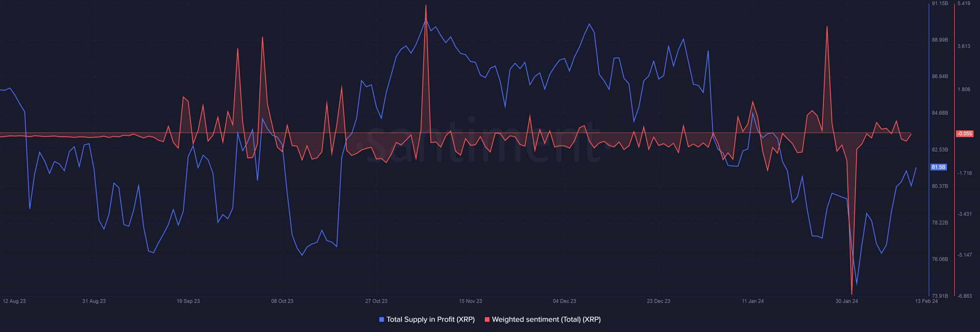980x332 pixels.
Task: Click the 1.806 sentiment axis value
Action: (x=964, y=90)
